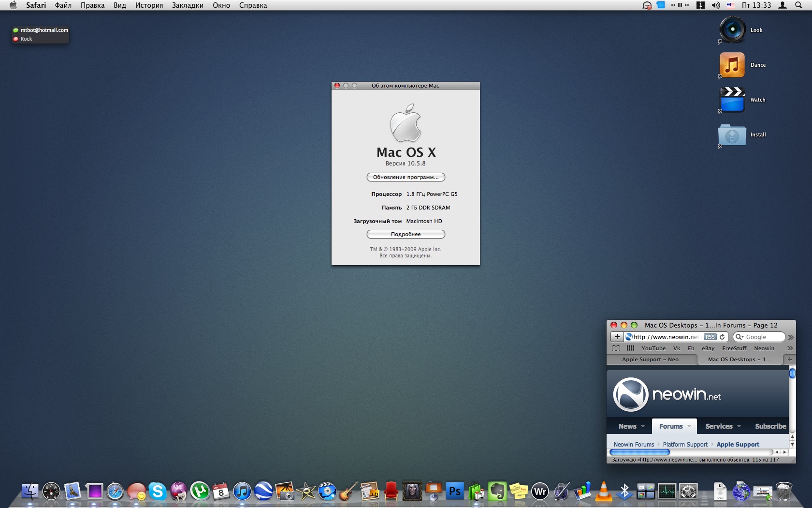Start Google Earth from the Dock
812x508 pixels.
coord(263,491)
